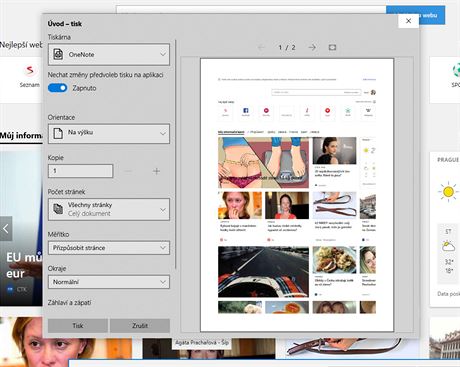Open the Na výšku orientation dropdown

pos(109,133)
